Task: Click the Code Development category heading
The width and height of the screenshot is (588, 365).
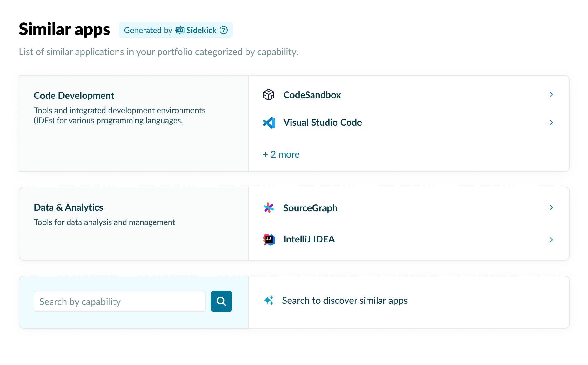Action: (74, 96)
